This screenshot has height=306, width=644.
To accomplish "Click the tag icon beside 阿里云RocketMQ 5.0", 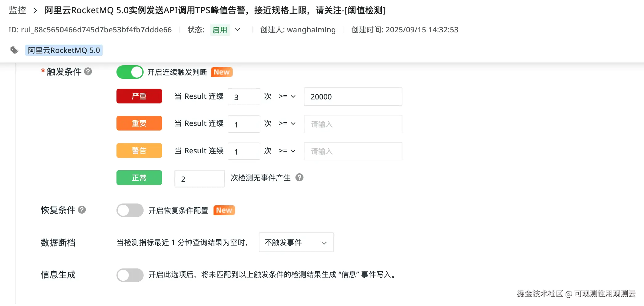I will pyautogui.click(x=14, y=50).
